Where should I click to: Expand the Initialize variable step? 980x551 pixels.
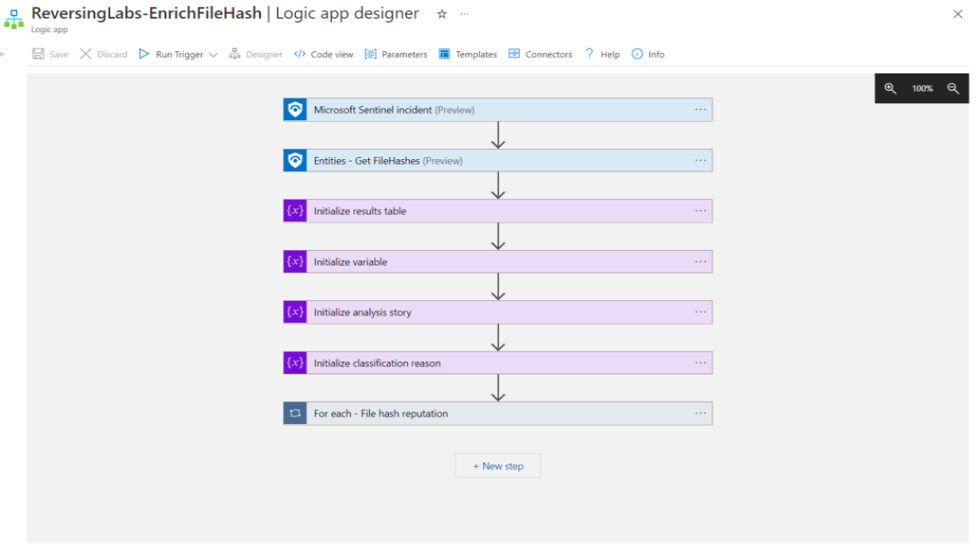click(498, 262)
